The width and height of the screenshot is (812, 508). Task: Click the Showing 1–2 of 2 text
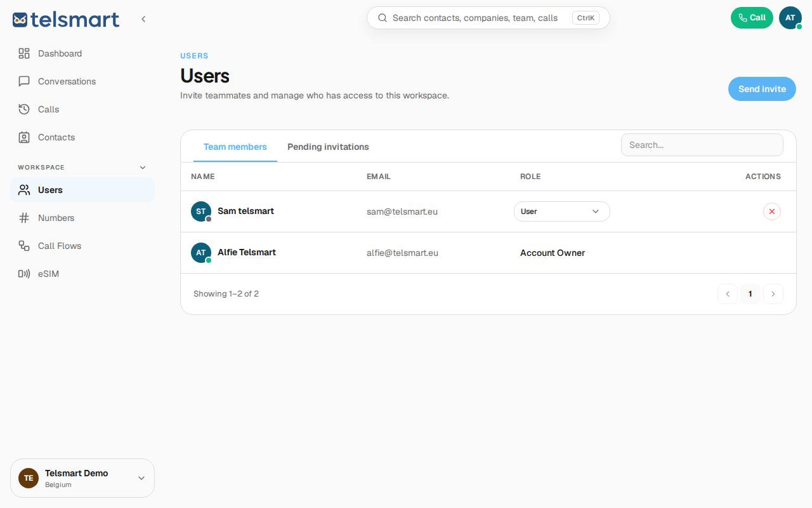click(x=226, y=294)
